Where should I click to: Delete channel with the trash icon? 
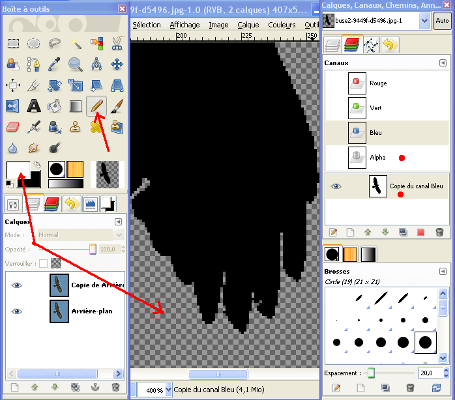click(x=440, y=232)
